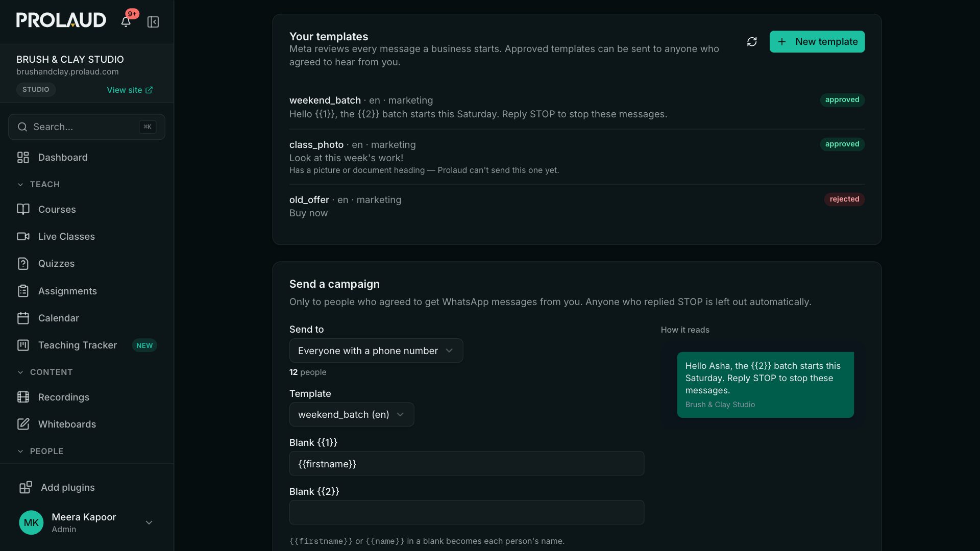This screenshot has width=980, height=551.
Task: Click the refresh templates icon
Action: [x=752, y=42]
